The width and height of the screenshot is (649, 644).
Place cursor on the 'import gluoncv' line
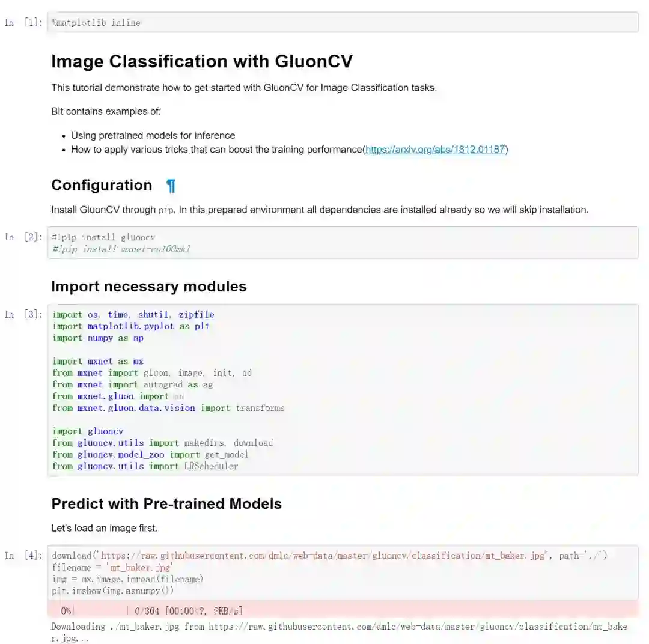[x=88, y=431]
